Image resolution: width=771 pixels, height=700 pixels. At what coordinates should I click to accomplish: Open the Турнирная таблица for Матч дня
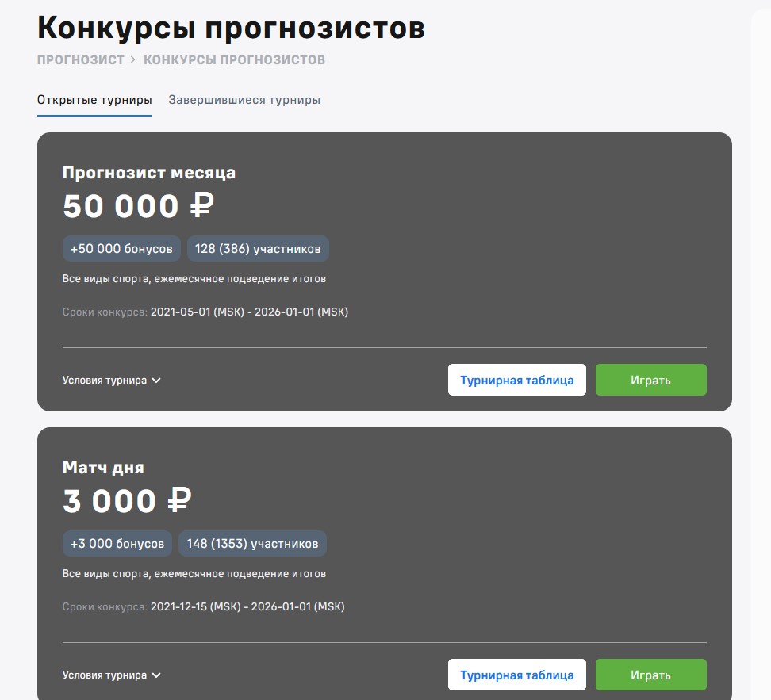pos(516,675)
